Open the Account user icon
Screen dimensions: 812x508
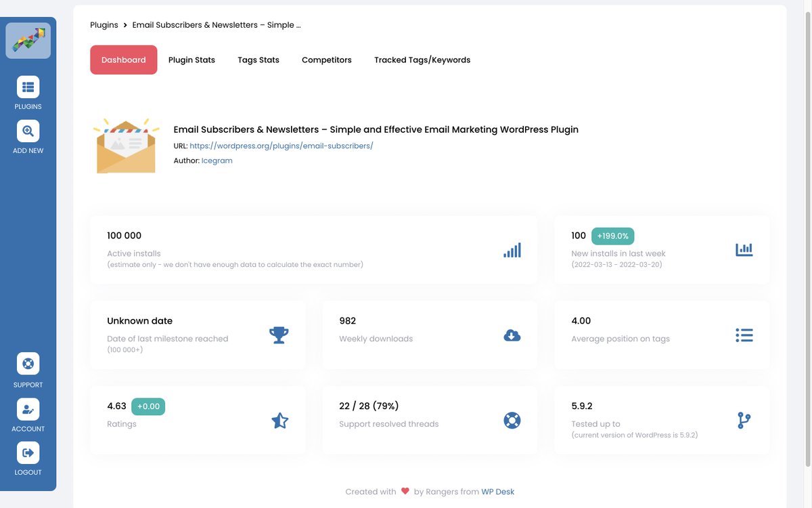[x=28, y=409]
